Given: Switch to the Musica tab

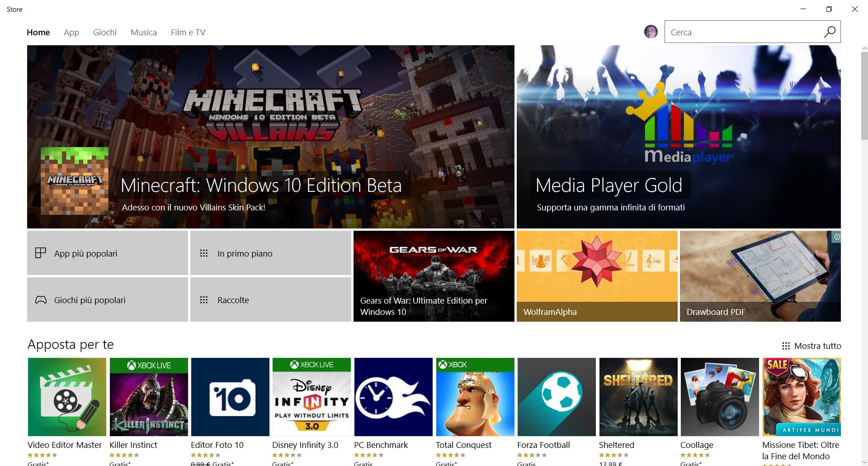Looking at the screenshot, I should 144,32.
